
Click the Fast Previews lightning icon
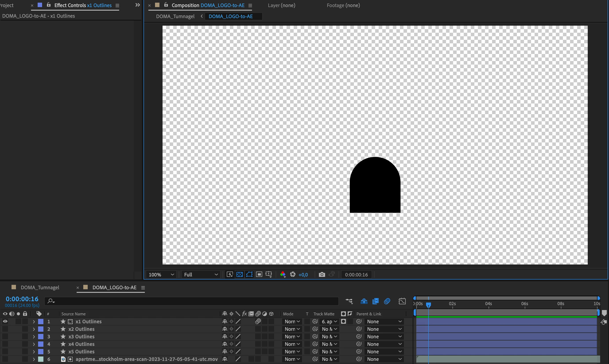pos(230,274)
